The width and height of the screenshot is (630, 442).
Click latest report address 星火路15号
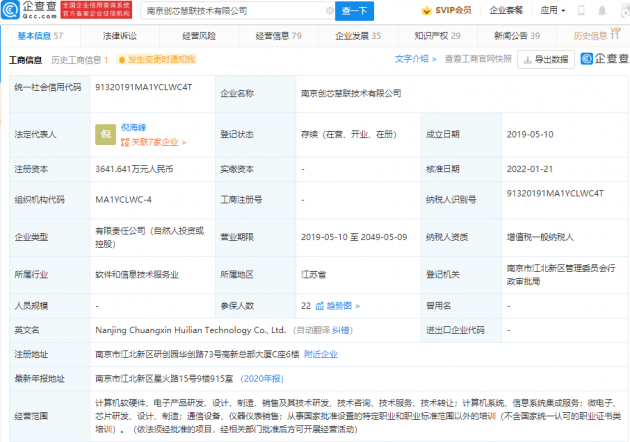[164, 379]
